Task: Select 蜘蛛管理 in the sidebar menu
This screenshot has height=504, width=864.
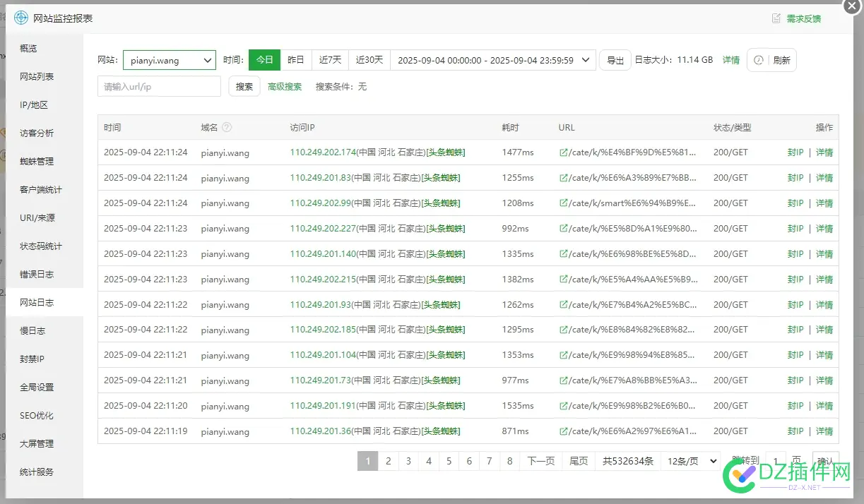Action: point(37,161)
